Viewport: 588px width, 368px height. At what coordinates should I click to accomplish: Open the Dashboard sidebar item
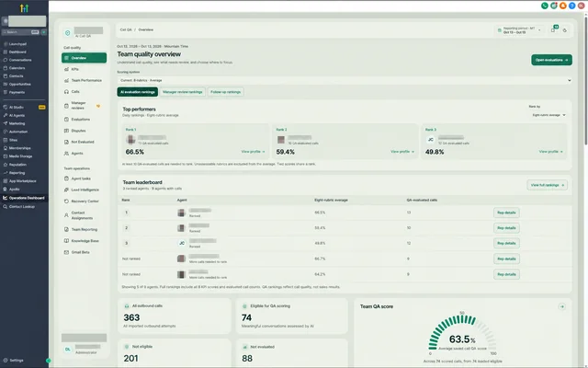17,52
